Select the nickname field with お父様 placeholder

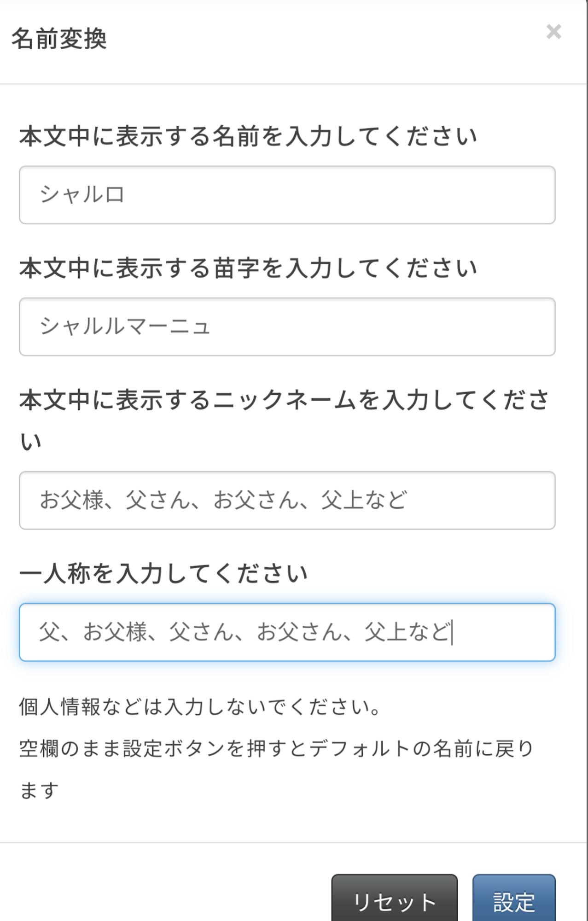pos(287,500)
